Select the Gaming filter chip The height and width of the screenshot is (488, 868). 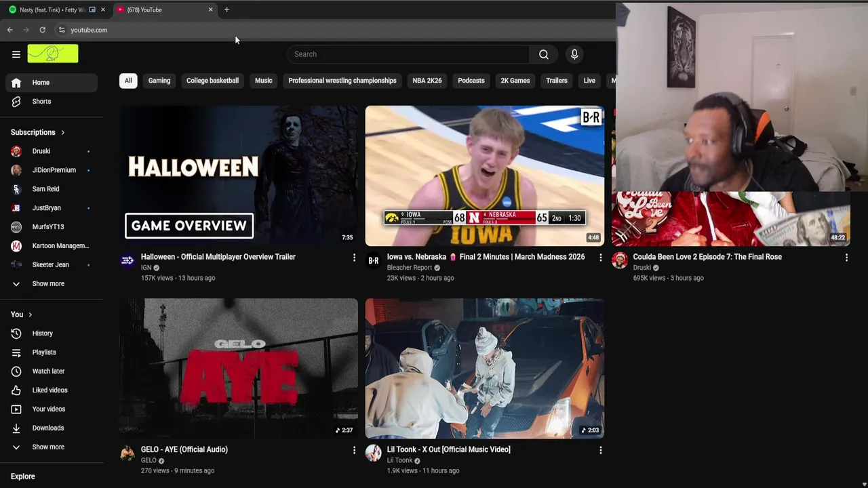pyautogui.click(x=159, y=81)
